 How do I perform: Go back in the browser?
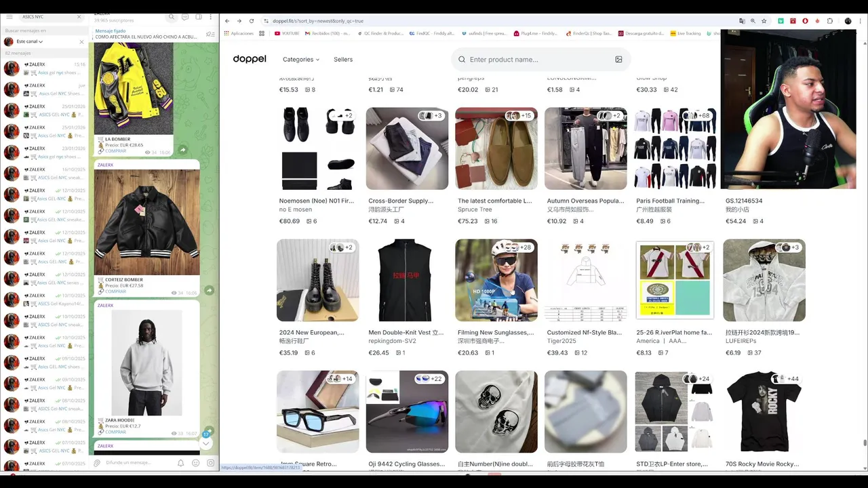pos(227,21)
